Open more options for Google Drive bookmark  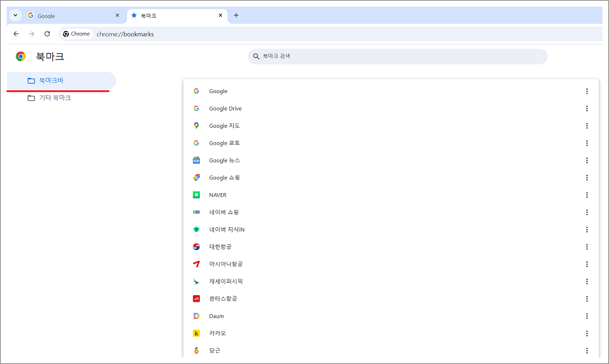click(x=587, y=109)
